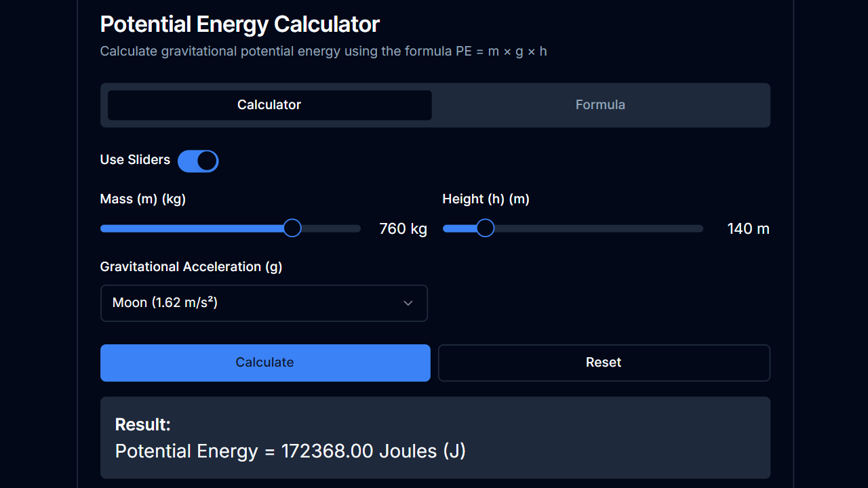
Task: Click the Mass slider thumb
Action: [292, 228]
